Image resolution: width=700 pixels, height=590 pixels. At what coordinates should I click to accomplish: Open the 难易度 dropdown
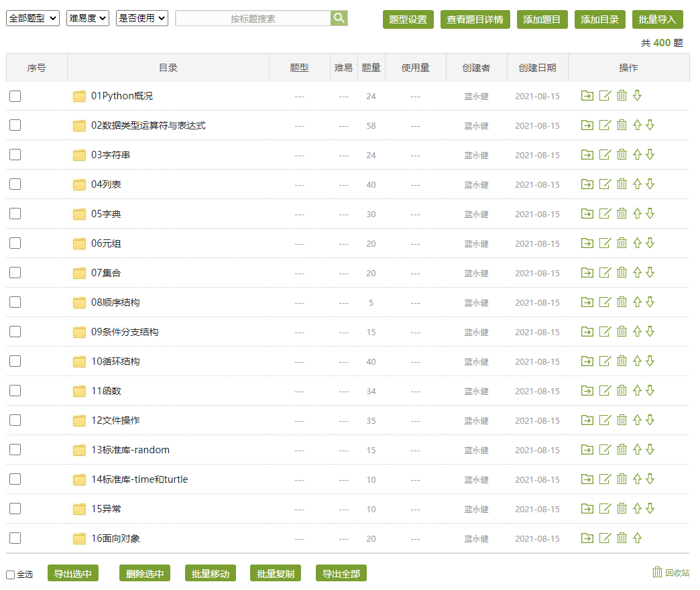coord(87,18)
